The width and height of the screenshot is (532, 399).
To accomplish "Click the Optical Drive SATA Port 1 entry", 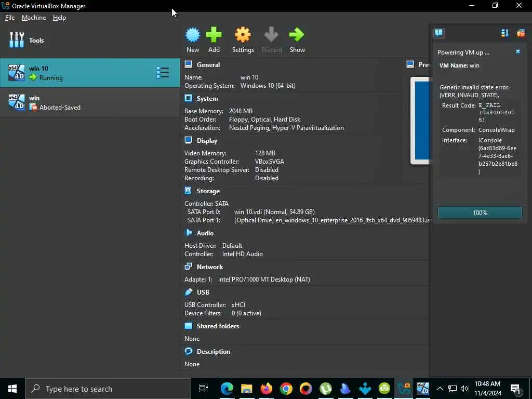I will pos(332,220).
